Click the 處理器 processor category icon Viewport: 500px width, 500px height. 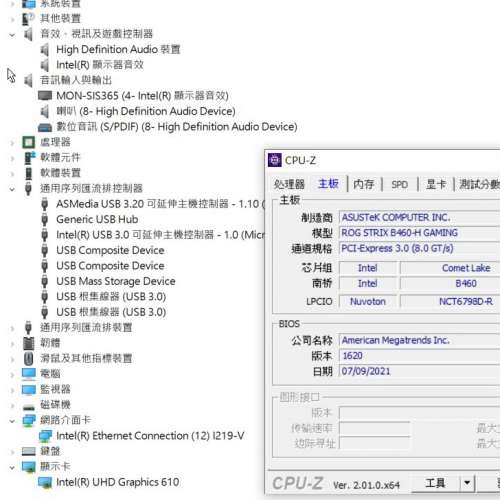[x=29, y=142]
